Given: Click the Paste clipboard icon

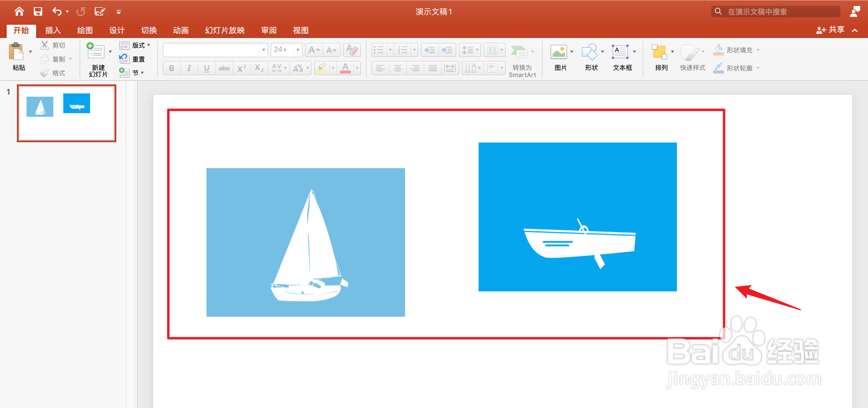Looking at the screenshot, I should click(16, 52).
